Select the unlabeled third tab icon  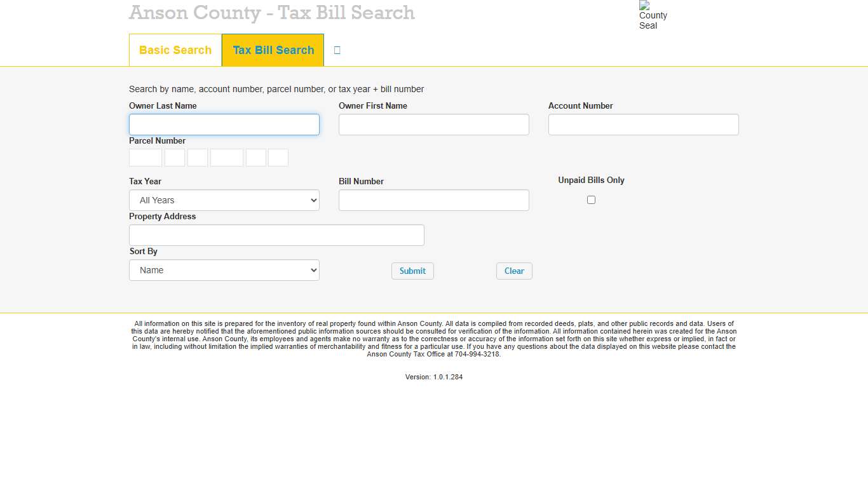coord(336,50)
